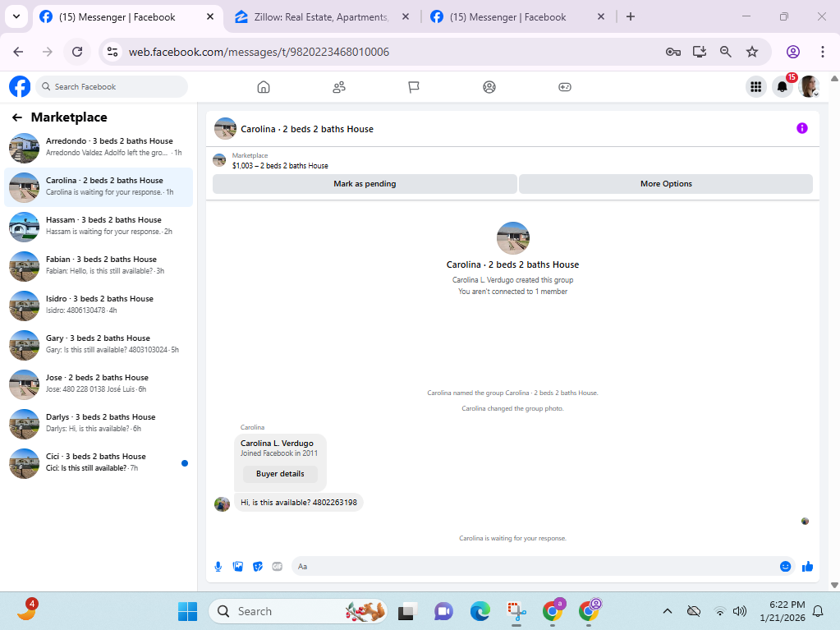Open the Facebook menu grid icon
The height and width of the screenshot is (630, 840).
756,87
